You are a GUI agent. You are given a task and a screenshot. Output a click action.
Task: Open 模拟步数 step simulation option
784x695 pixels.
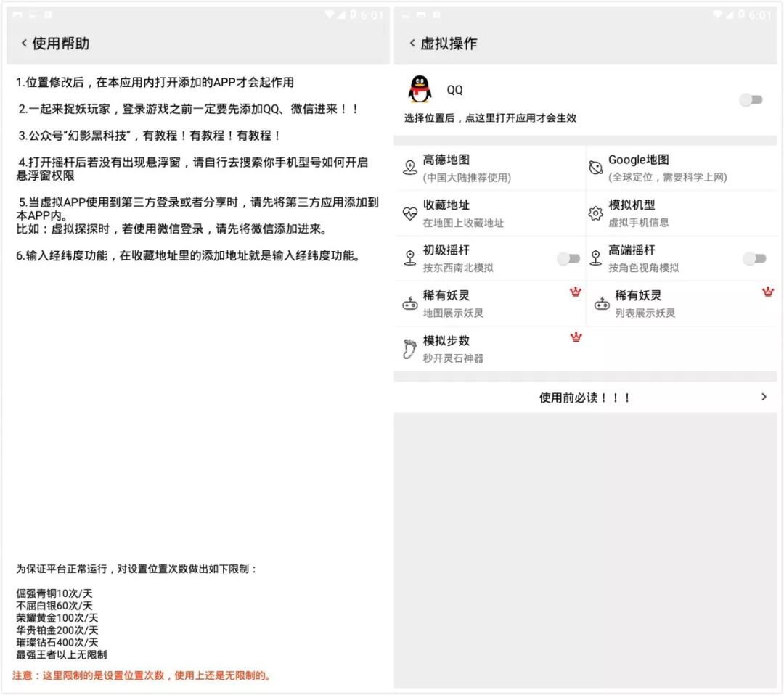point(489,349)
